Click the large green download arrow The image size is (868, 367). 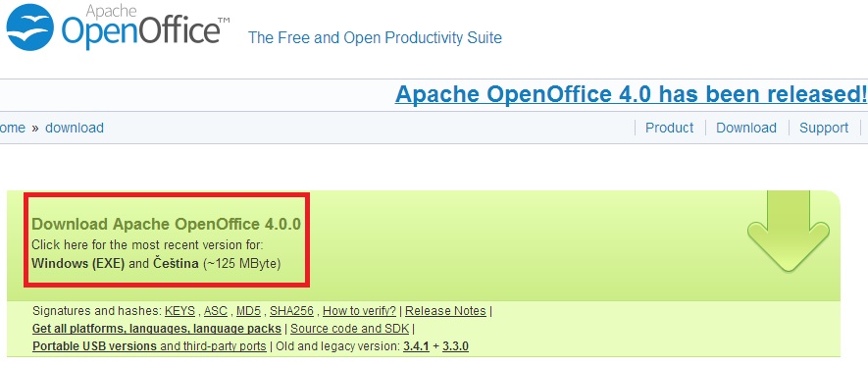[x=789, y=232]
